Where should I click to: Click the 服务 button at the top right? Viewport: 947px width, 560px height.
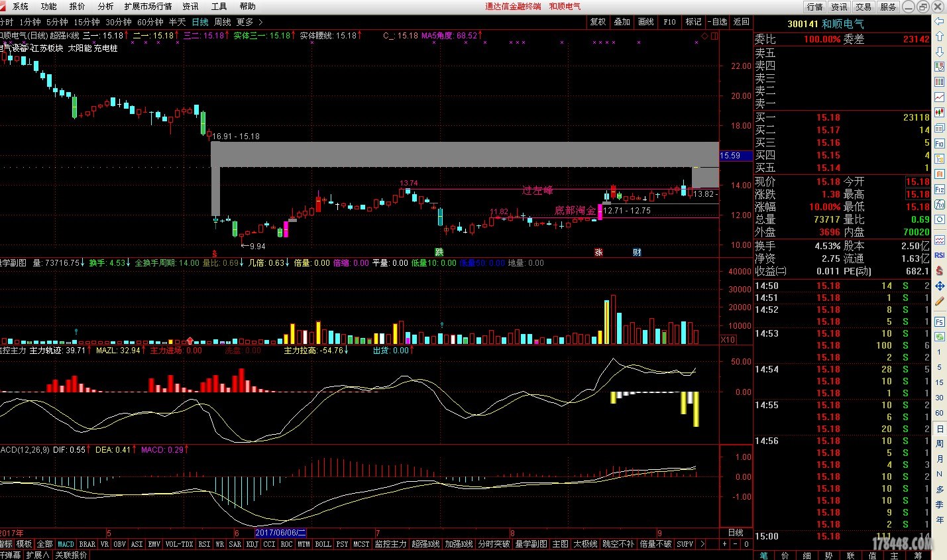888,7
